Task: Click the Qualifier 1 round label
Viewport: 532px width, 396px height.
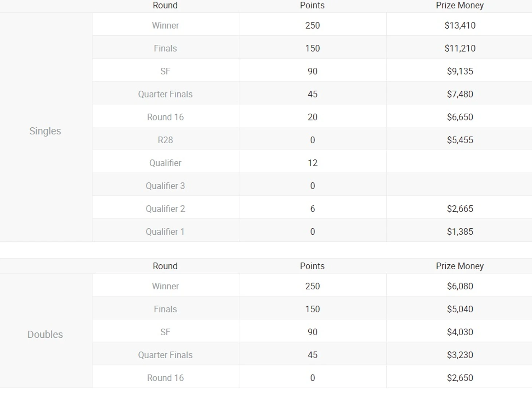Action: pyautogui.click(x=165, y=232)
